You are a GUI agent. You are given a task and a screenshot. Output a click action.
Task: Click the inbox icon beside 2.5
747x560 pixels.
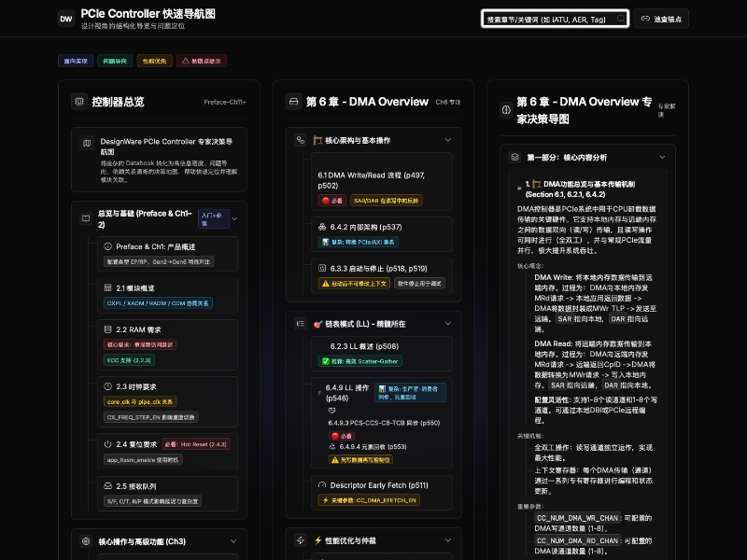tap(108, 486)
